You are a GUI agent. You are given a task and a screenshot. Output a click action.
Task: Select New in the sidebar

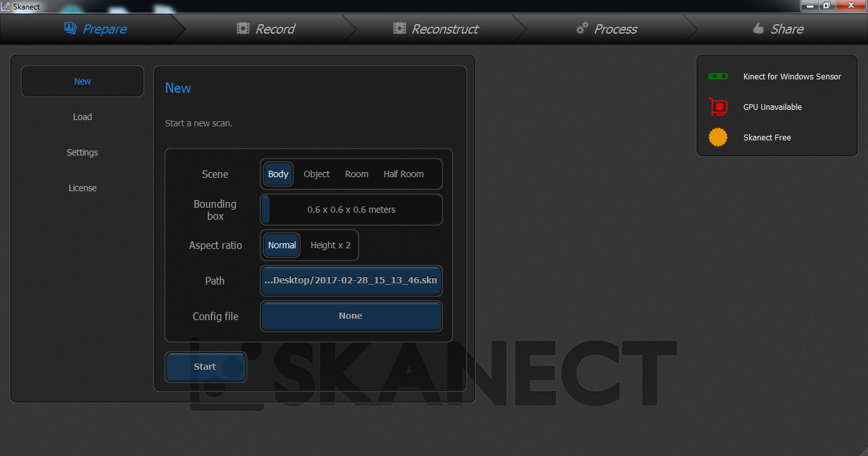click(83, 81)
